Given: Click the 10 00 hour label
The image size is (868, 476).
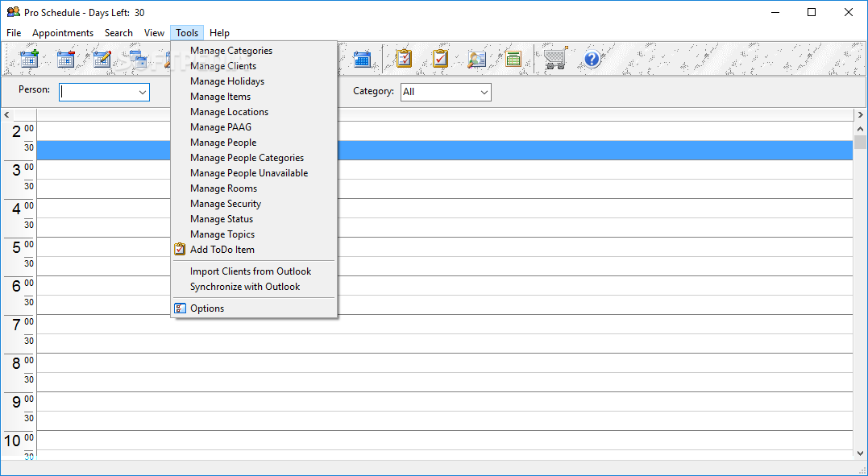Looking at the screenshot, I should point(19,440).
